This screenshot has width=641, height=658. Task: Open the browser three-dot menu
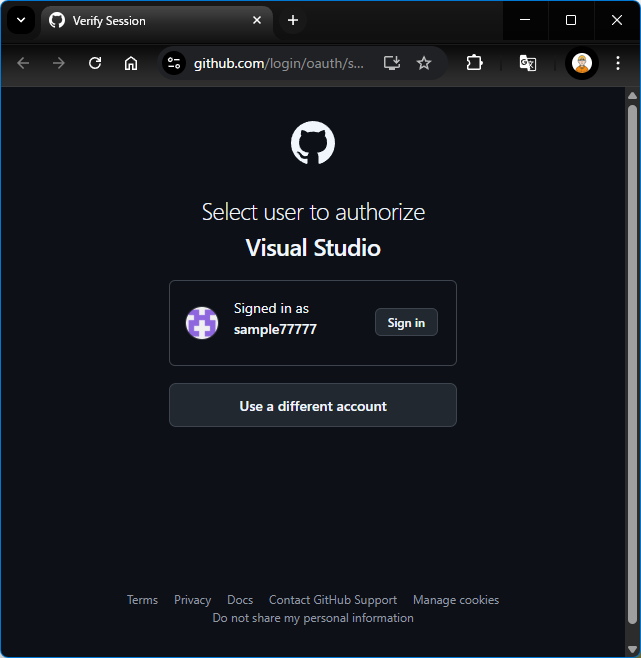618,63
